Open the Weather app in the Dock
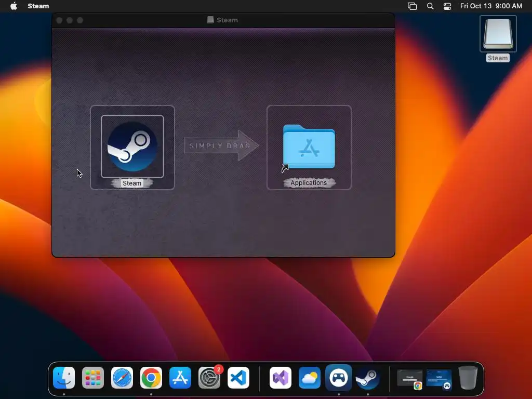This screenshot has width=532, height=399. (310, 378)
